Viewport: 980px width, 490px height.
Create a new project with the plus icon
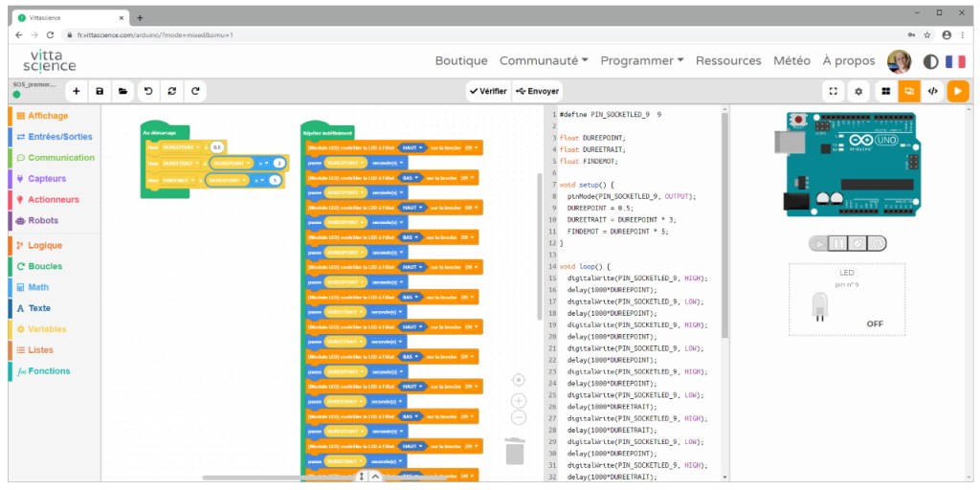coord(77,91)
